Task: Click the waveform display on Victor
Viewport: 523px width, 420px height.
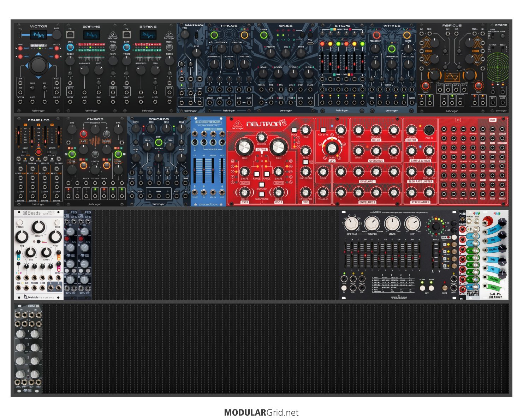Action: click(x=38, y=35)
